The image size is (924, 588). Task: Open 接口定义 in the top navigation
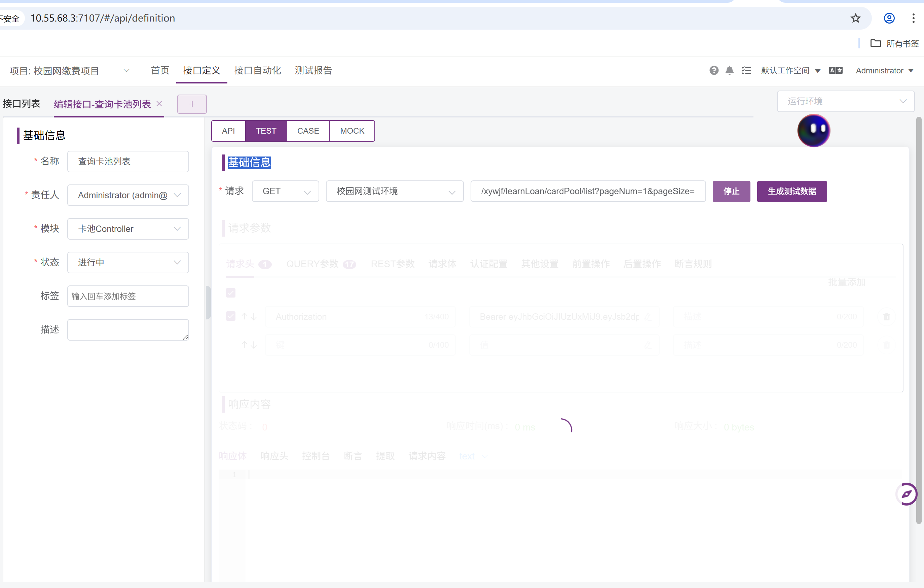click(x=201, y=70)
